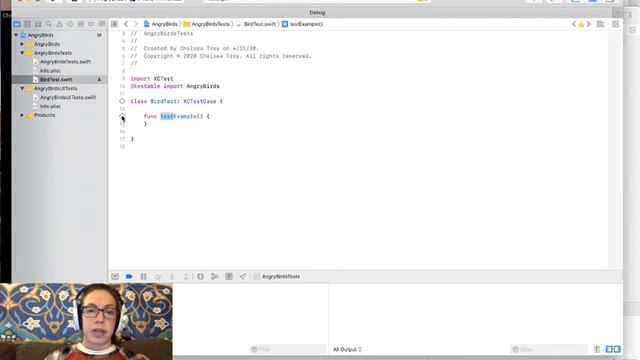Click the console filter field
640x360 pixels.
coord(549,349)
